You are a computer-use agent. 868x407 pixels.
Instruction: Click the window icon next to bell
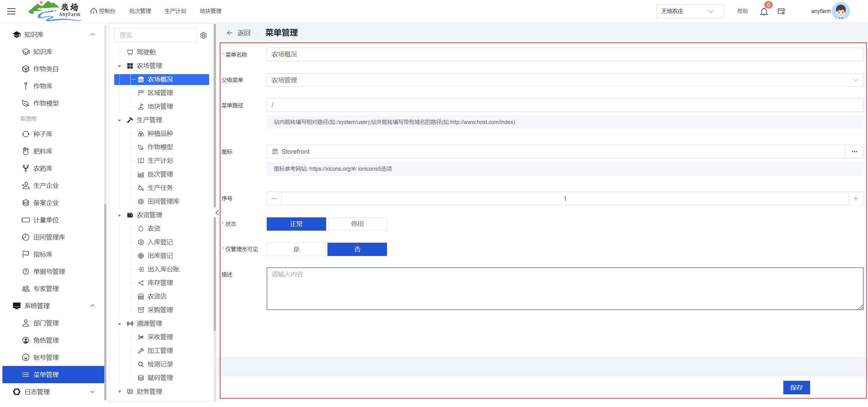[781, 11]
